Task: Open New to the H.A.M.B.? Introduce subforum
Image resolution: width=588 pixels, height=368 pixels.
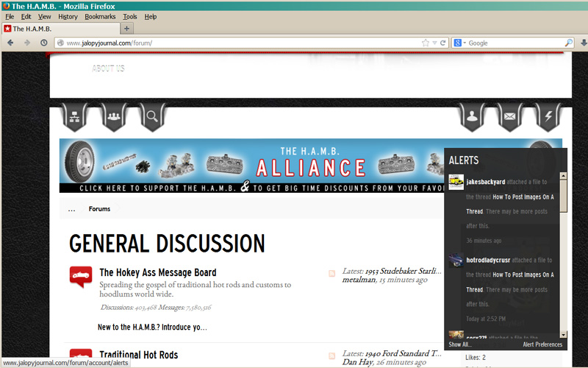Action: click(152, 327)
